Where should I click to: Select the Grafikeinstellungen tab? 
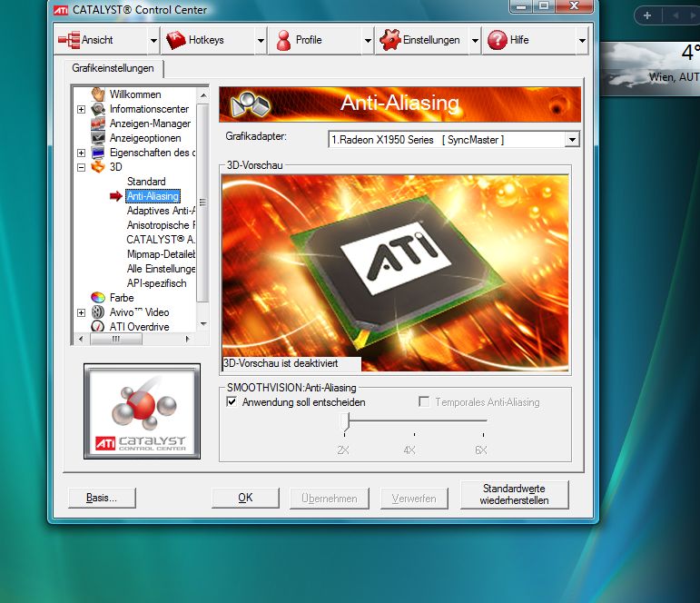click(113, 68)
